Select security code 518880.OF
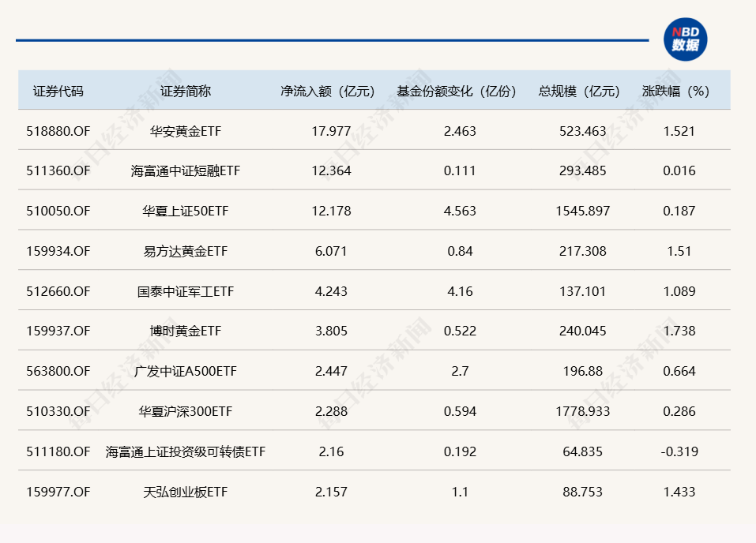The width and height of the screenshot is (756, 543). [x=58, y=131]
